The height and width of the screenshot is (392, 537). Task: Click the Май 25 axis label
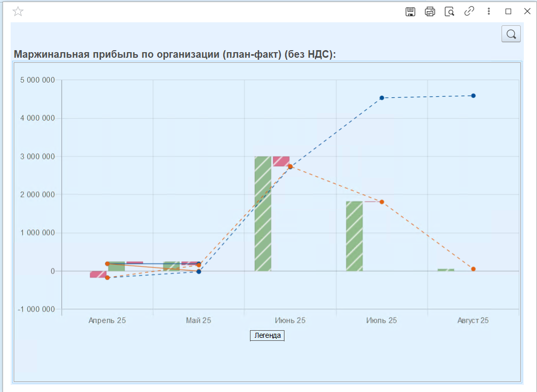tap(199, 321)
